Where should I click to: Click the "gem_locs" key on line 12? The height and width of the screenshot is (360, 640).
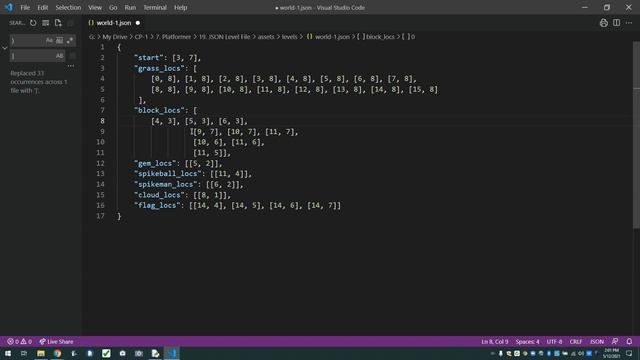[x=155, y=163]
